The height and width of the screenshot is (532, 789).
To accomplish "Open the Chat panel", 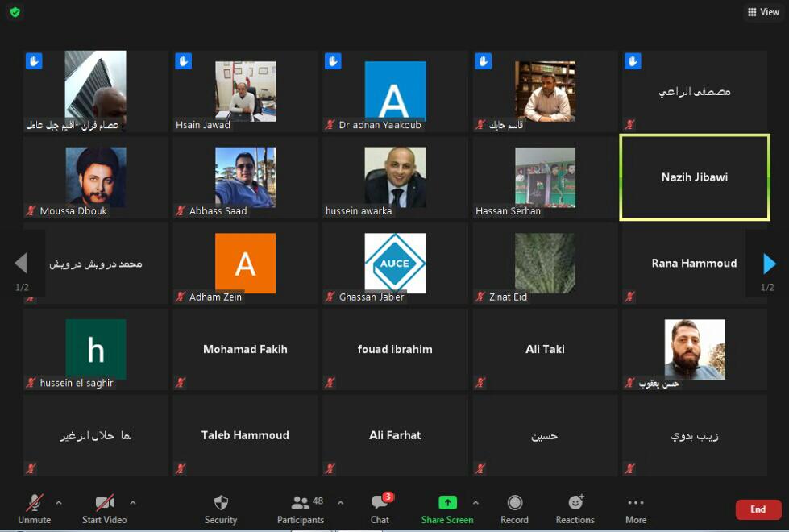I will point(380,508).
